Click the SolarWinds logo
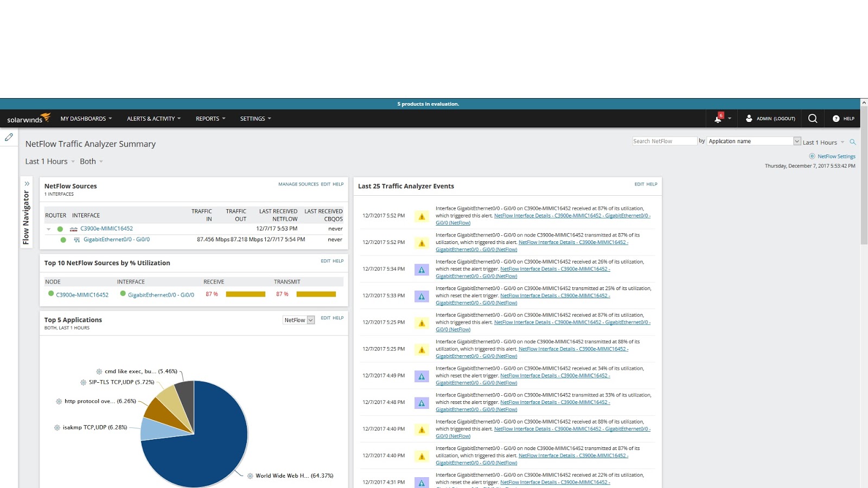This screenshot has height=488, width=868. [x=27, y=118]
